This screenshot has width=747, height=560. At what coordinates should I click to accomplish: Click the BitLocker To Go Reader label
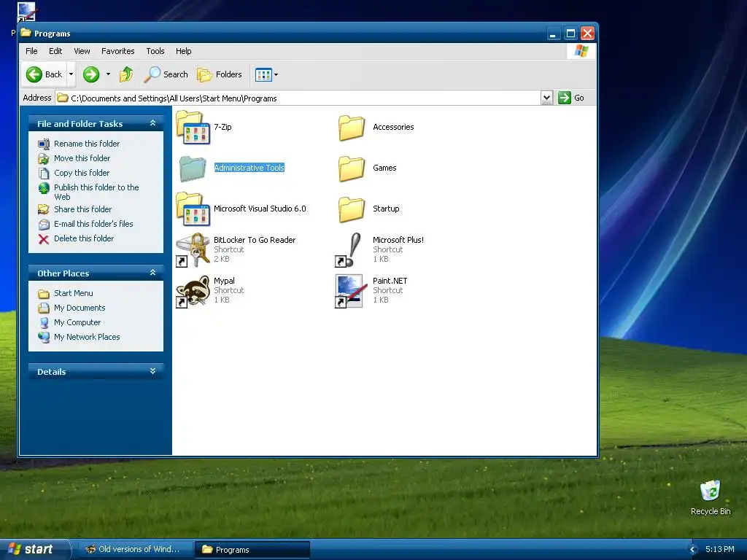click(x=255, y=240)
